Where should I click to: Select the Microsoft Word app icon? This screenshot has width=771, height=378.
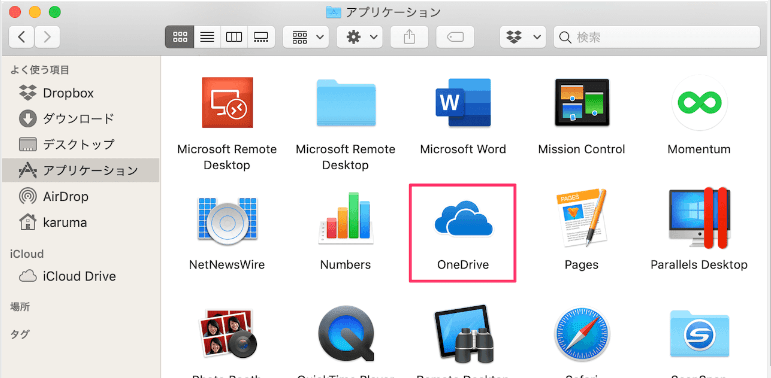463,103
